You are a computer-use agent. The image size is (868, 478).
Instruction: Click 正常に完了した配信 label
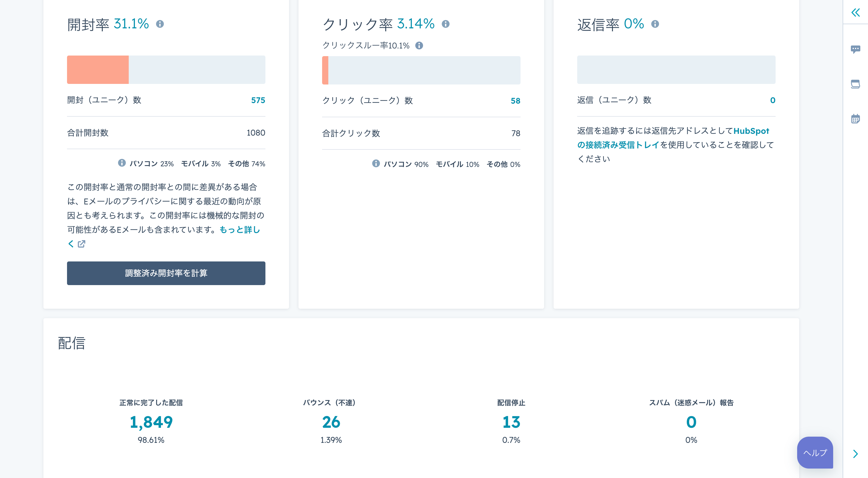[151, 402]
